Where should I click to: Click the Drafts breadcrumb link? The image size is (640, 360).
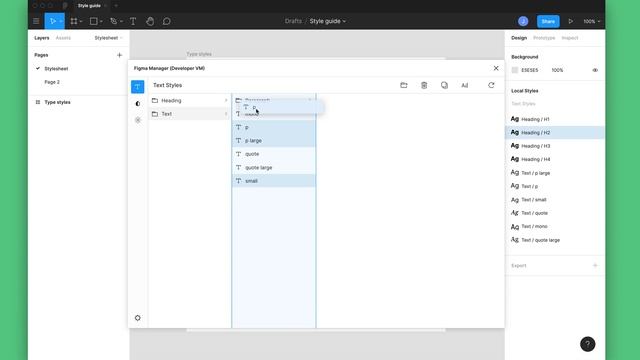click(x=293, y=21)
